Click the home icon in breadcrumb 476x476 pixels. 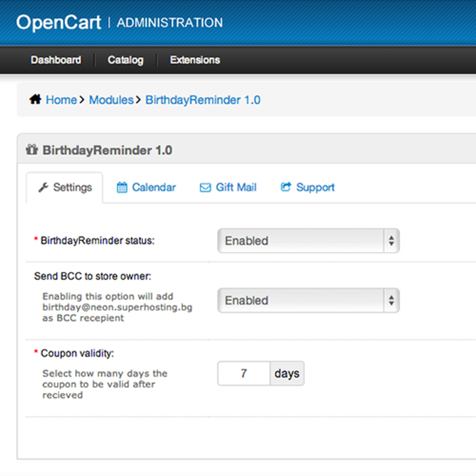coord(35,100)
